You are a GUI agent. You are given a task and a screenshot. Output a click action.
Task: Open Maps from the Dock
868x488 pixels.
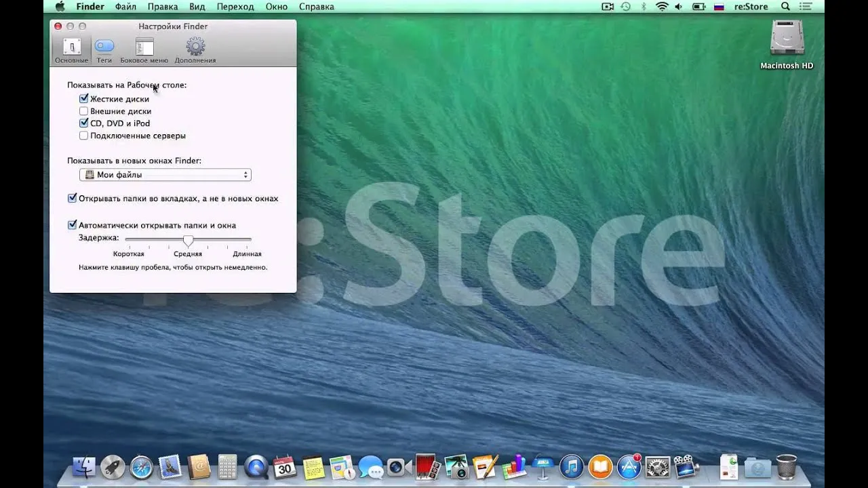point(342,466)
